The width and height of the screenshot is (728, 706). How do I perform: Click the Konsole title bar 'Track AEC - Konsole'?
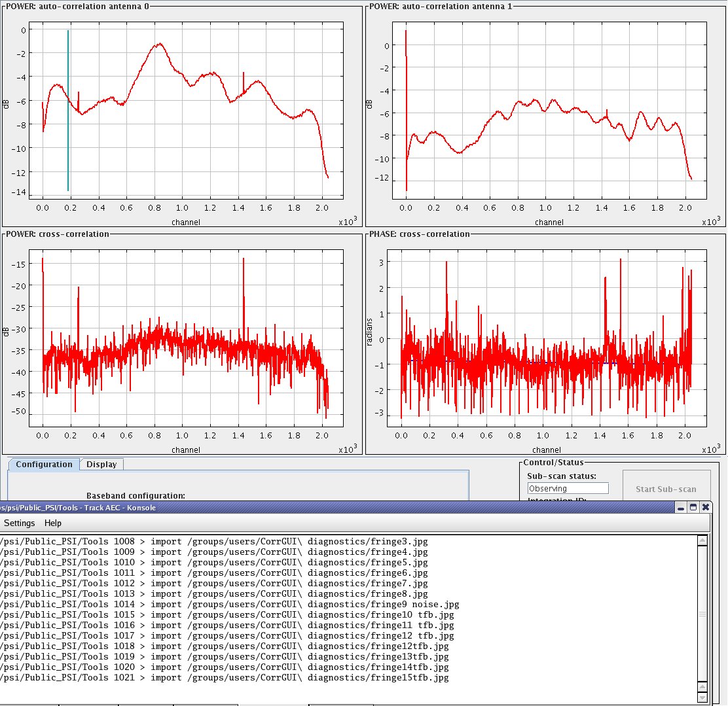(337, 507)
